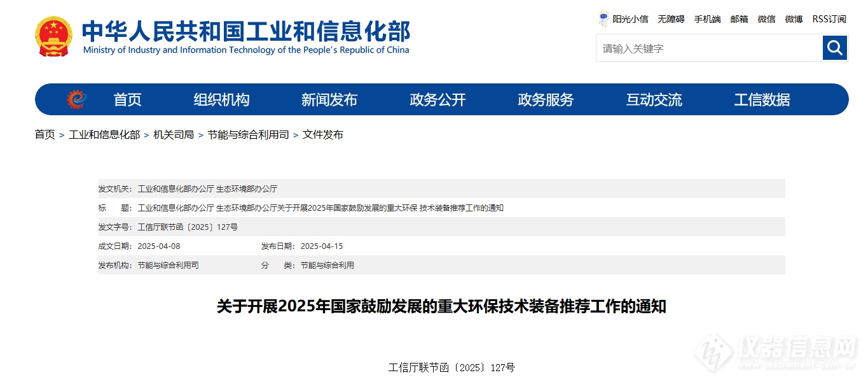Click the 发文字号 value 工信厅联节函〔2025〕127号
868x382 pixels.
[188, 227]
